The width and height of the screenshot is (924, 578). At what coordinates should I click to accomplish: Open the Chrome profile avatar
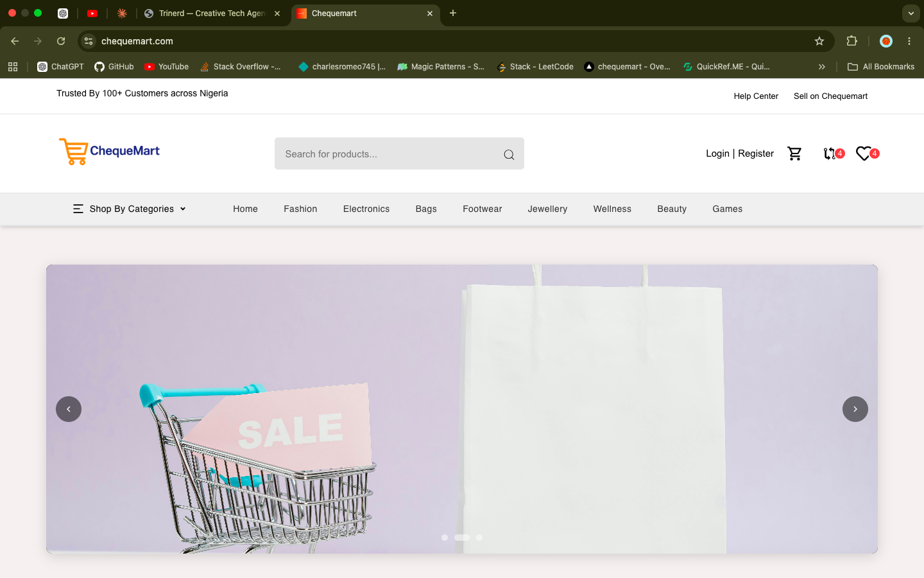click(x=886, y=41)
